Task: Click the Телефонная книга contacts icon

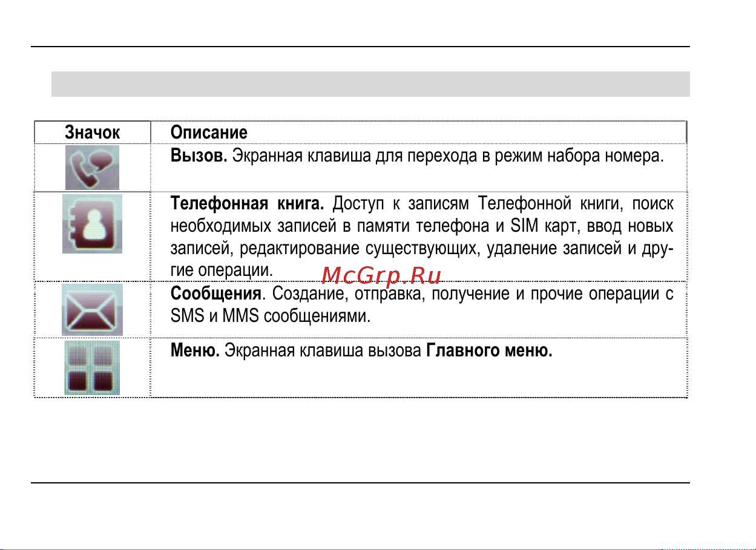Action: pyautogui.click(x=92, y=224)
